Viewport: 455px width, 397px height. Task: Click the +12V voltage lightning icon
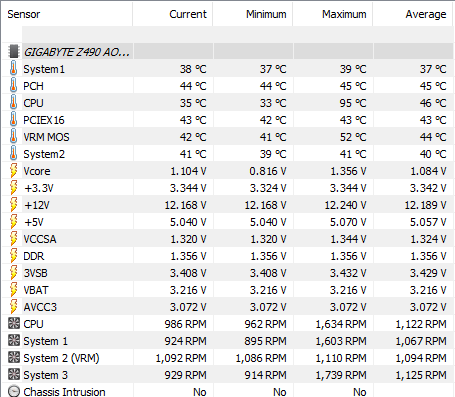[x=13, y=204]
